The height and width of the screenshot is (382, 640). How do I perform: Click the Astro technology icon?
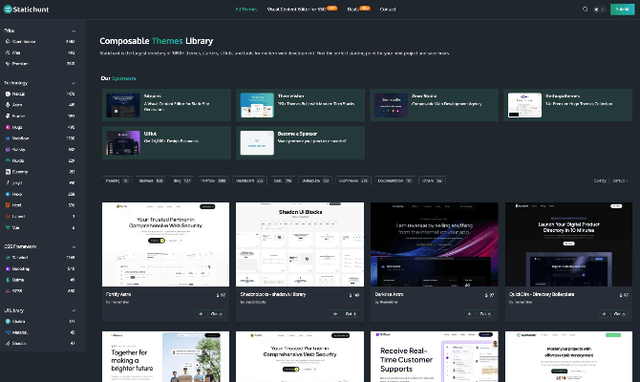(x=7, y=105)
